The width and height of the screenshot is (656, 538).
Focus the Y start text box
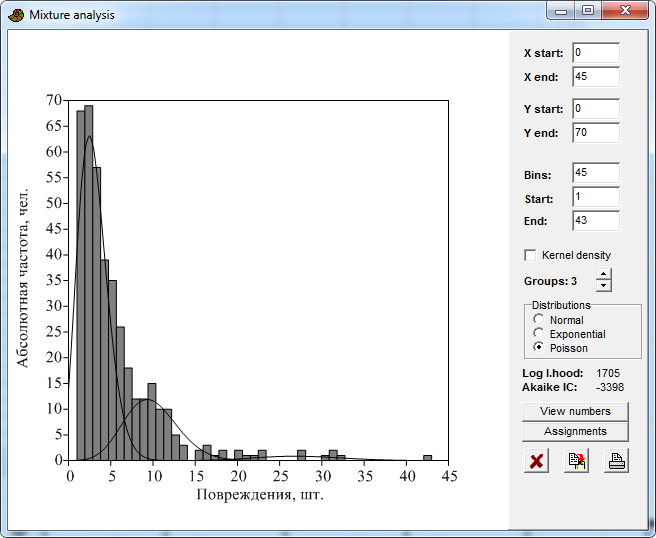595,109
